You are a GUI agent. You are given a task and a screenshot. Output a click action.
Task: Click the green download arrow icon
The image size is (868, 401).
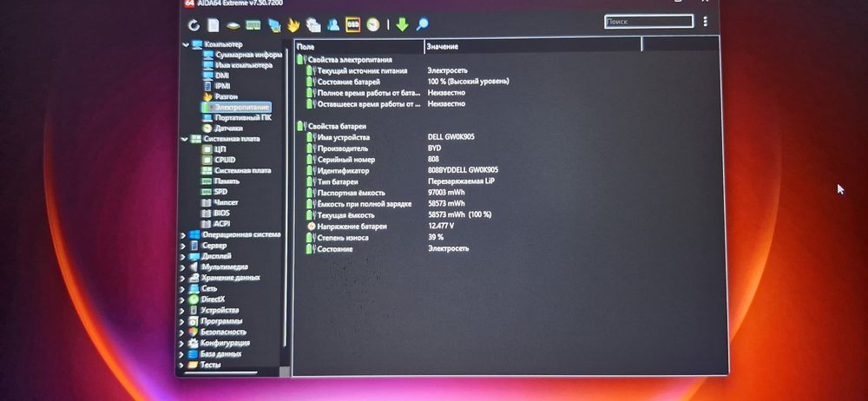coord(403,24)
